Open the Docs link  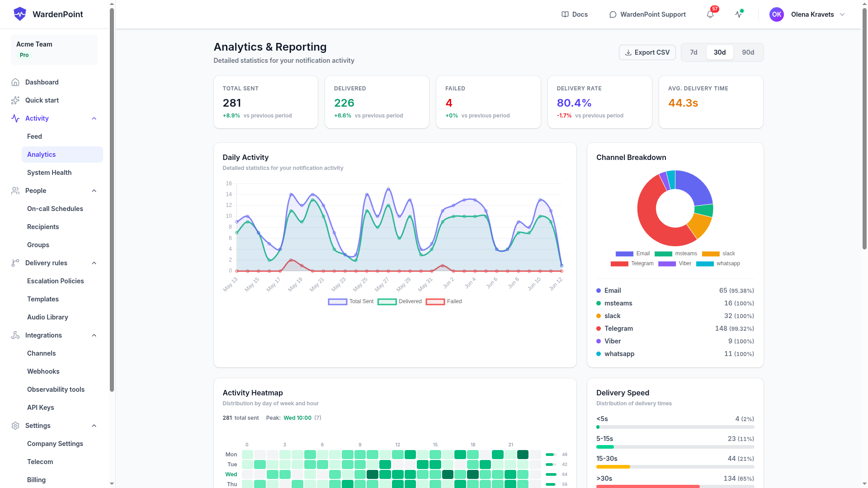[x=575, y=14]
